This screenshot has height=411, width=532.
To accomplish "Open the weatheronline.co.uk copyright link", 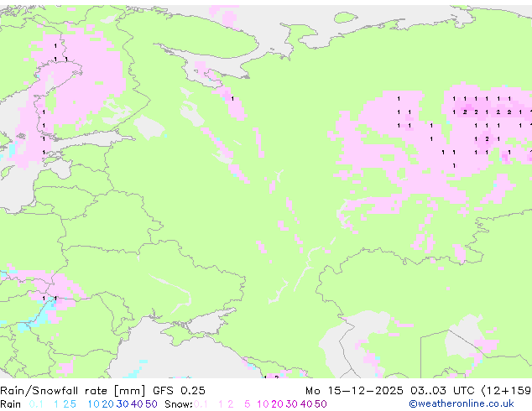I will coord(462,404).
